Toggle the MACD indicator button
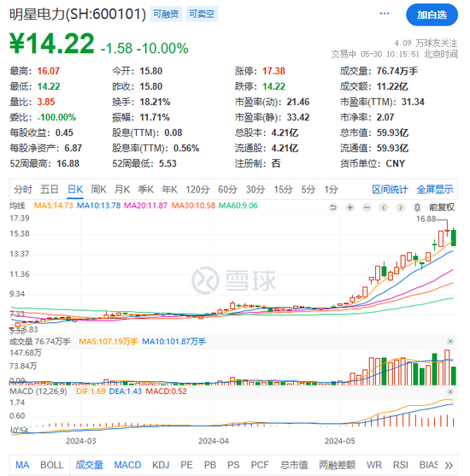This screenshot has width=470, height=476. pos(127,465)
